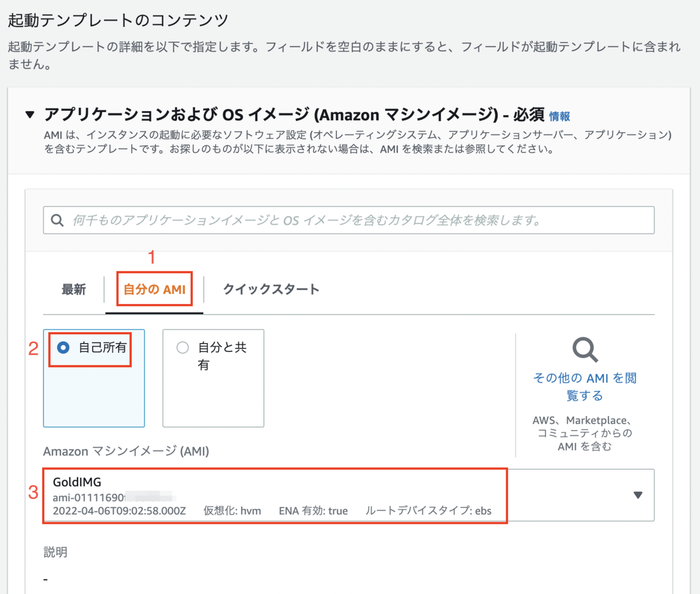
Task: Click the 起動テンプレートのコンテンツ heading
Action: point(118,20)
